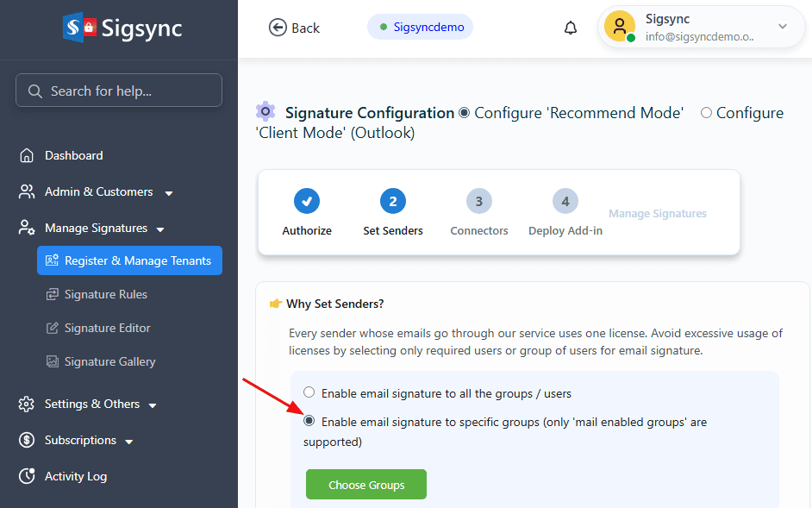Click the Connectors step 3 circle

click(479, 202)
